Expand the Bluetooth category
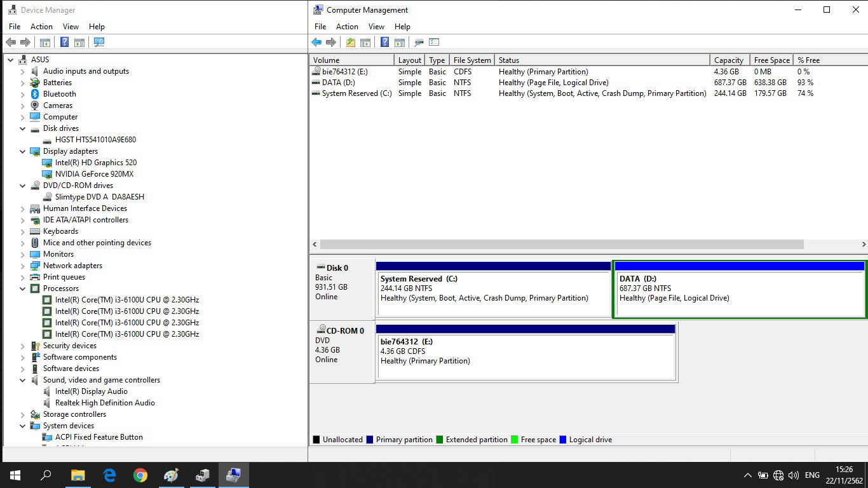This screenshot has height=488, width=868. tap(23, 94)
